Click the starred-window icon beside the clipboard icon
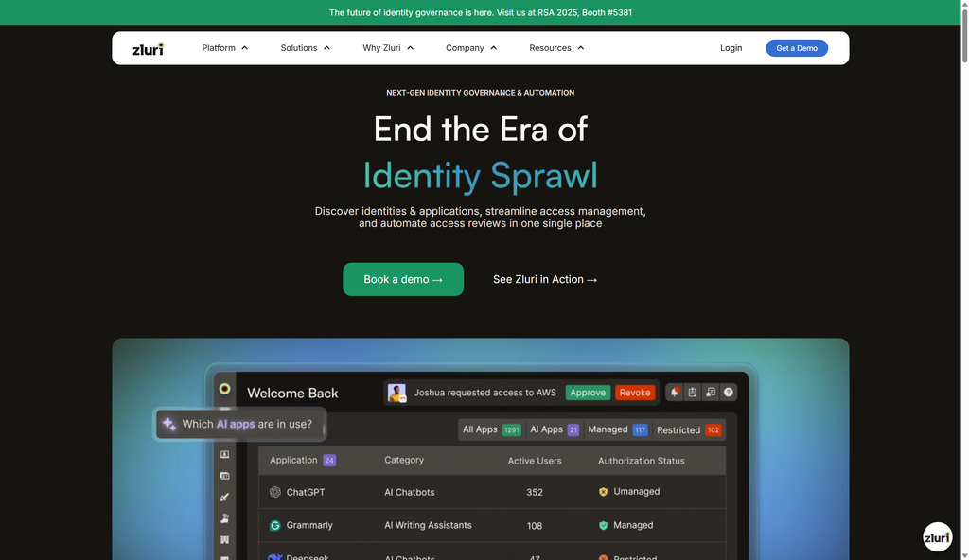 (711, 392)
